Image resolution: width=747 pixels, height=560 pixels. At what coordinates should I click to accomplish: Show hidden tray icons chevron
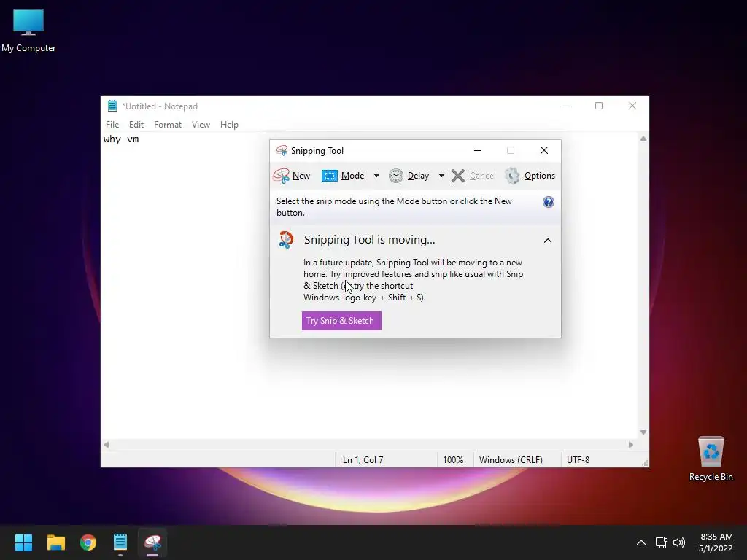pyautogui.click(x=641, y=542)
